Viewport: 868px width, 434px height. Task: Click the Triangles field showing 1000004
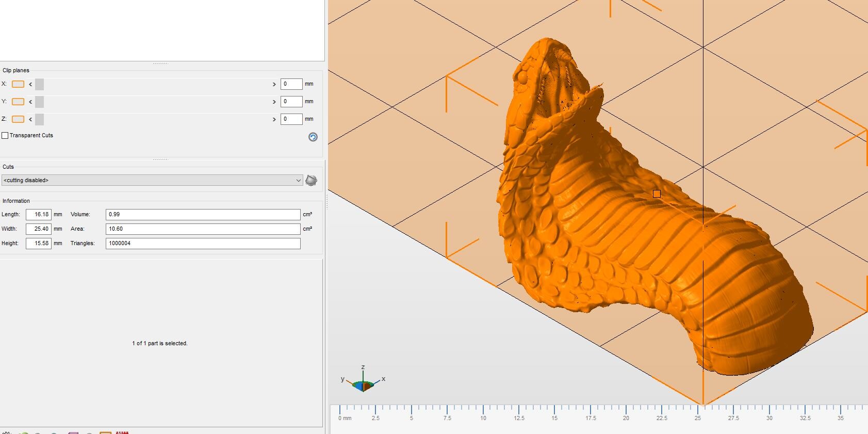[x=203, y=243]
